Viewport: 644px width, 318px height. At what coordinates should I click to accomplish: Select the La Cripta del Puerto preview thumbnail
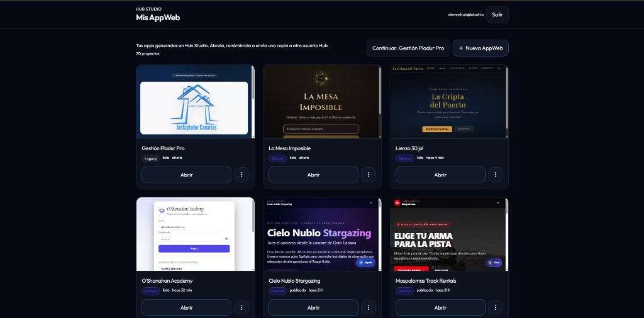448,101
